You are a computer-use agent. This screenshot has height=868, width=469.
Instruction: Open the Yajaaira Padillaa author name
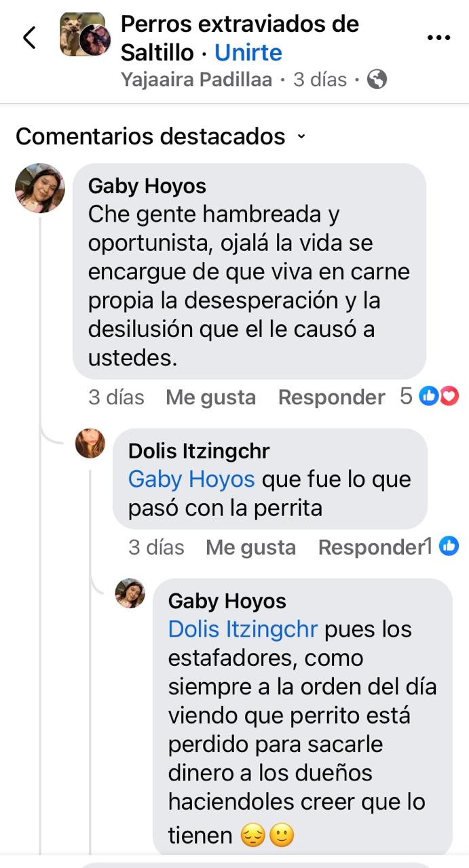[x=196, y=80]
